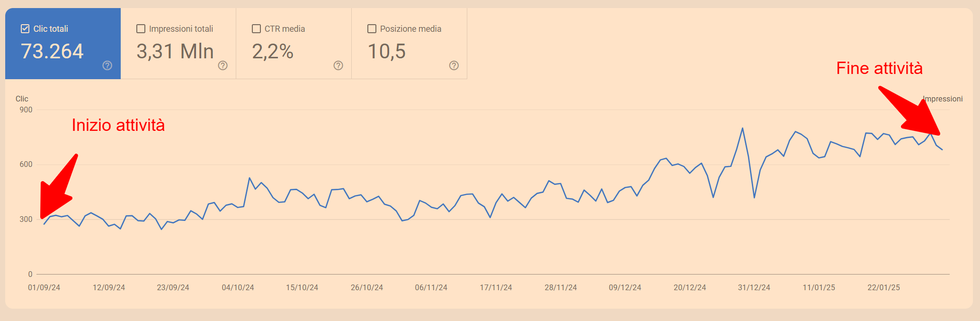This screenshot has width=980, height=321.
Task: Click the Fine attività annotation text
Action: coord(879,68)
